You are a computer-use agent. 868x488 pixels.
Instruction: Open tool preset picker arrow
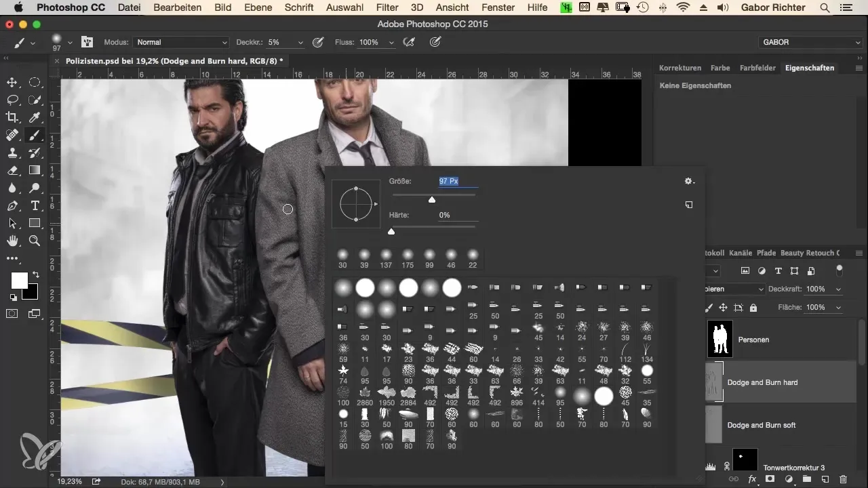click(x=33, y=42)
